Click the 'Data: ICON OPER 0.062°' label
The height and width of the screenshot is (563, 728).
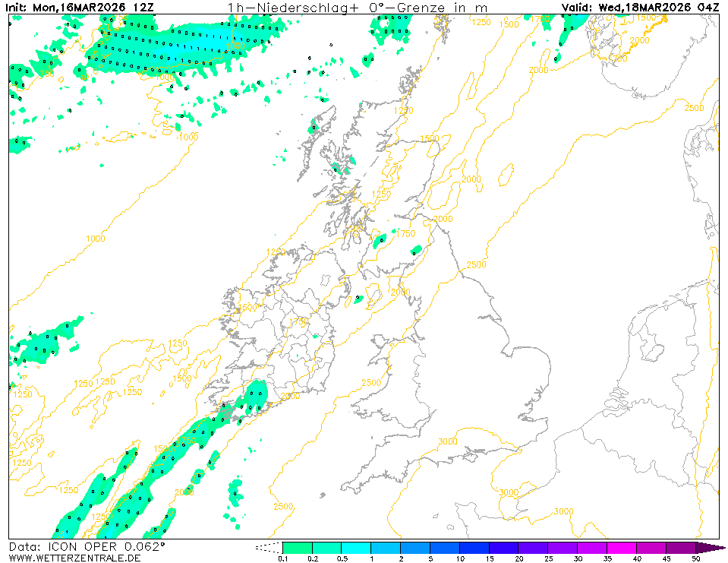tap(87, 546)
